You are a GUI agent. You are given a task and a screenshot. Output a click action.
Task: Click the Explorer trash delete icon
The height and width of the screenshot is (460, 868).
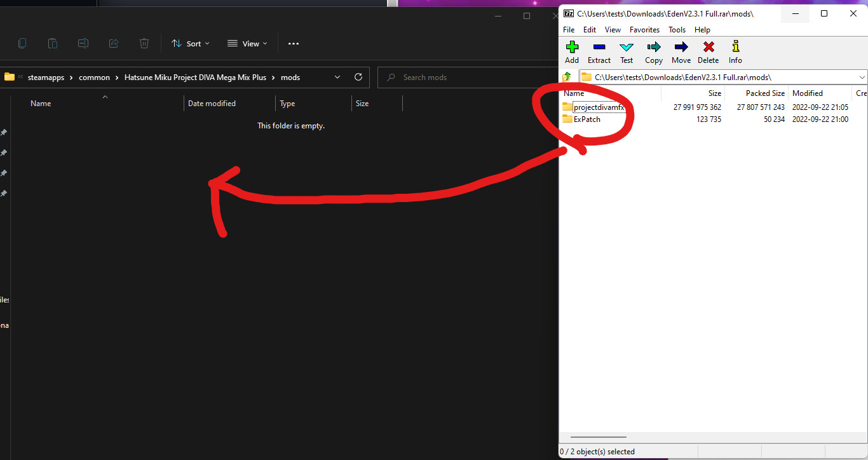coord(144,43)
